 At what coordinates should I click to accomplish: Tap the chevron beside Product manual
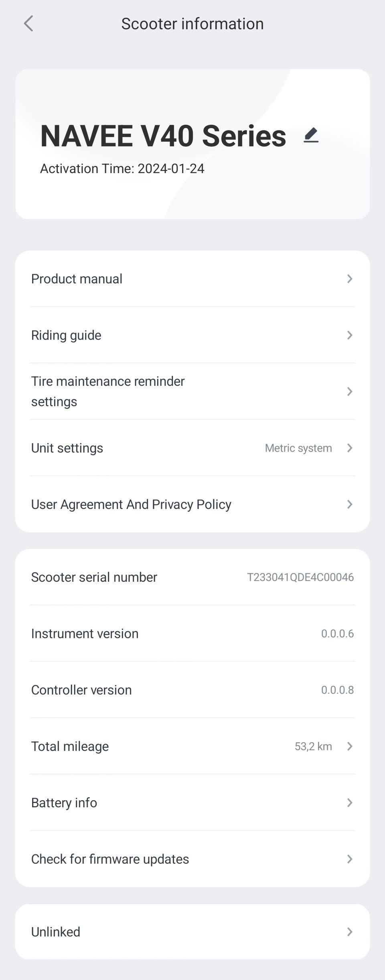(x=350, y=279)
